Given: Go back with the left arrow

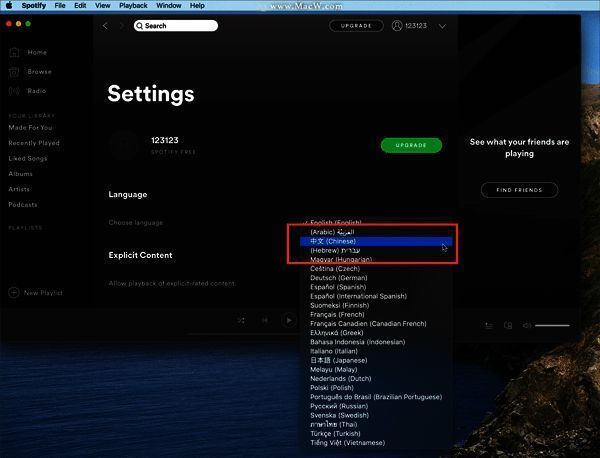Looking at the screenshot, I should pos(105,26).
